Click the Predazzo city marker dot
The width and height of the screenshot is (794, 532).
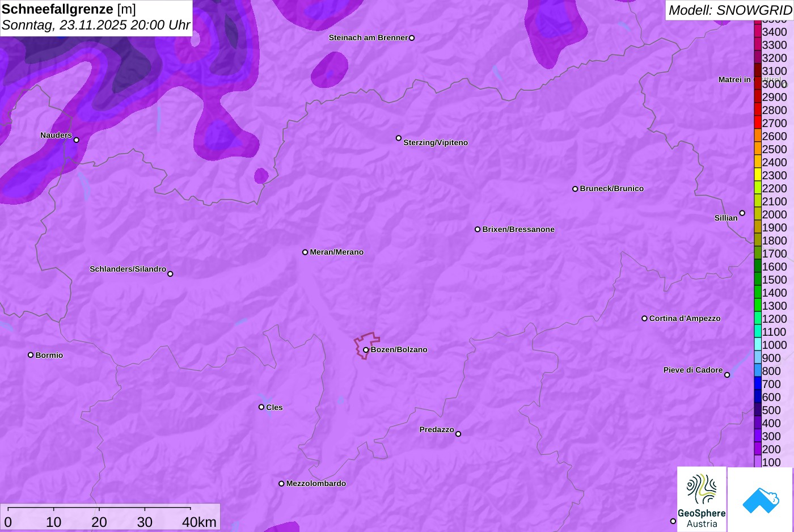coord(458,434)
